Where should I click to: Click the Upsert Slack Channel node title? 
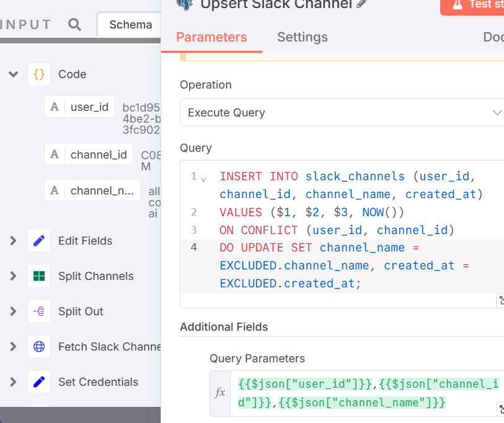[276, 4]
